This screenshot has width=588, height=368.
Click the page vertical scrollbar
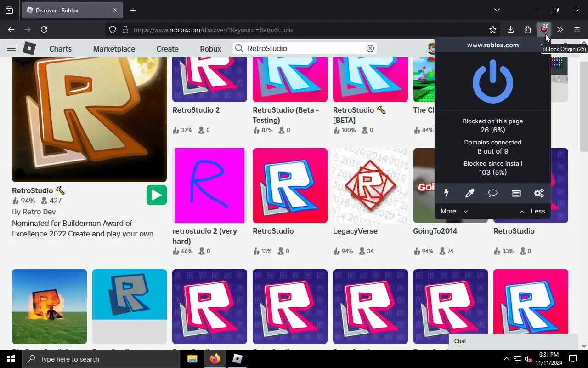pyautogui.click(x=584, y=106)
